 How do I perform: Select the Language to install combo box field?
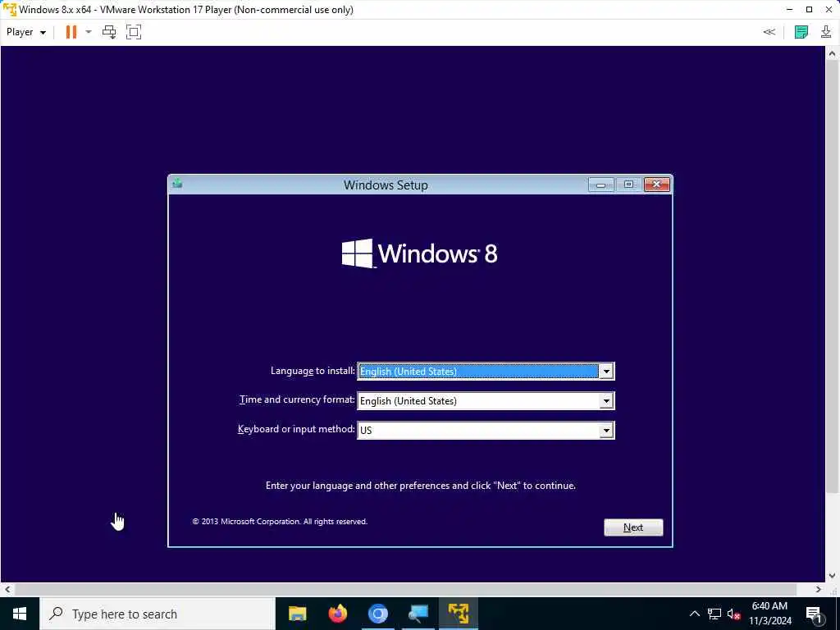click(x=486, y=372)
